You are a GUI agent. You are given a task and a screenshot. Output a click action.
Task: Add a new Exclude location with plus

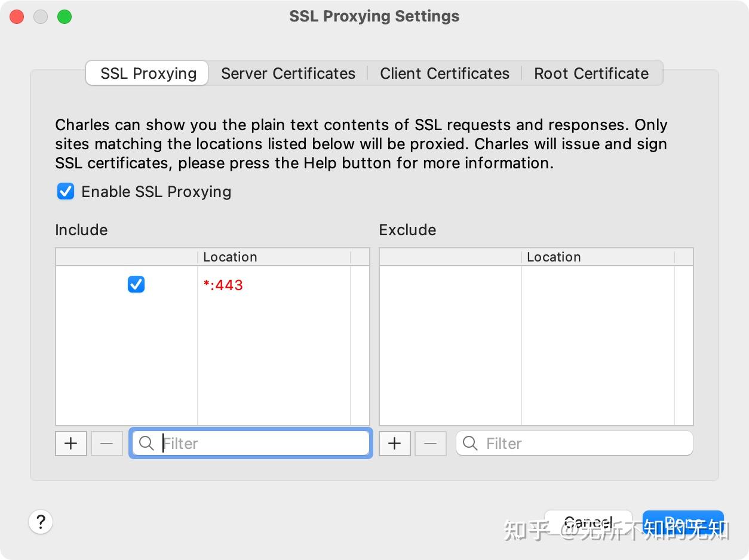click(x=395, y=444)
